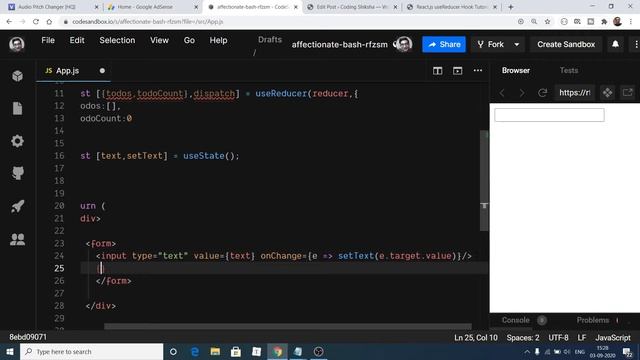Click Ln 25, Col 10 status indicator
Screen dimensions: 640x360
point(476,338)
